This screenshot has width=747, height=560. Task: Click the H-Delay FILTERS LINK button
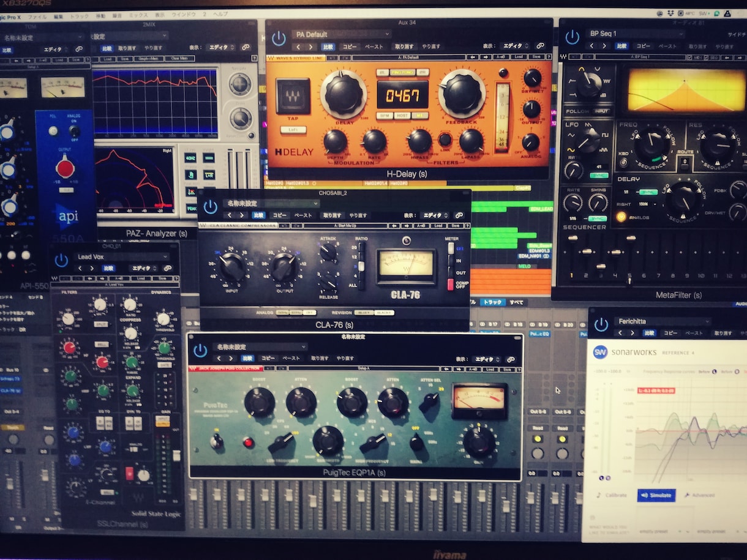coord(445,140)
